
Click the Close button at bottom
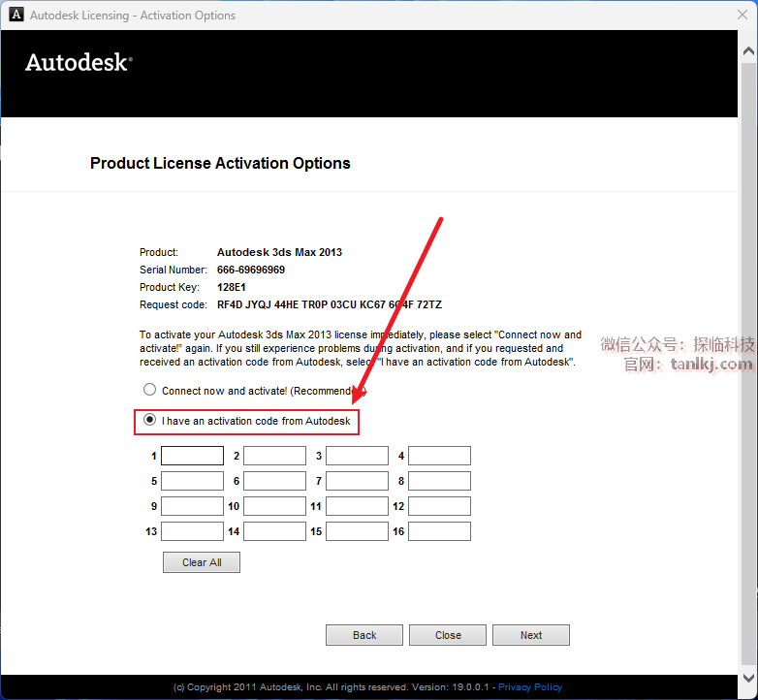[x=448, y=635]
